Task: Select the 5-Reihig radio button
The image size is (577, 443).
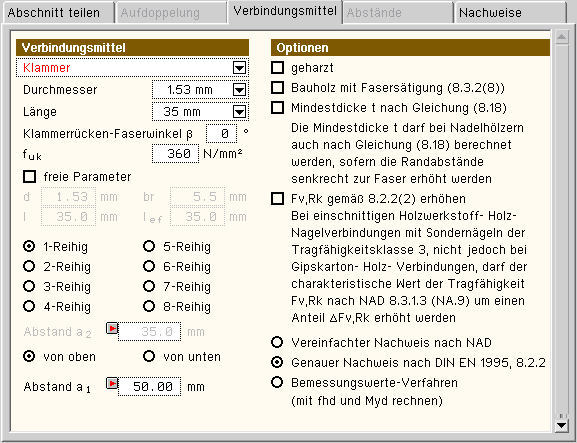Action: [x=149, y=246]
